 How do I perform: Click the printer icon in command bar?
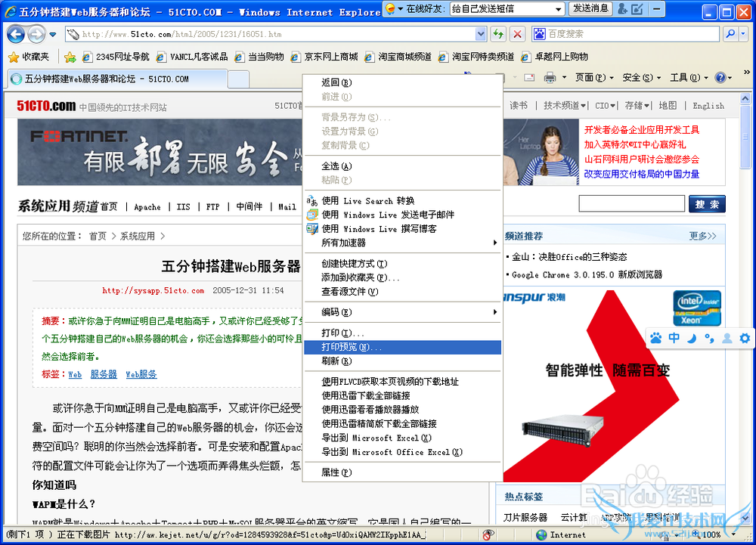point(550,78)
